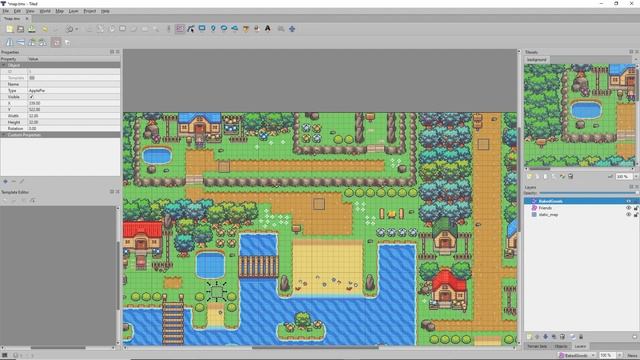Screen dimensions: 640x360
Task: Open the Command dropdown arrow in toolbar
Action: coord(77,29)
